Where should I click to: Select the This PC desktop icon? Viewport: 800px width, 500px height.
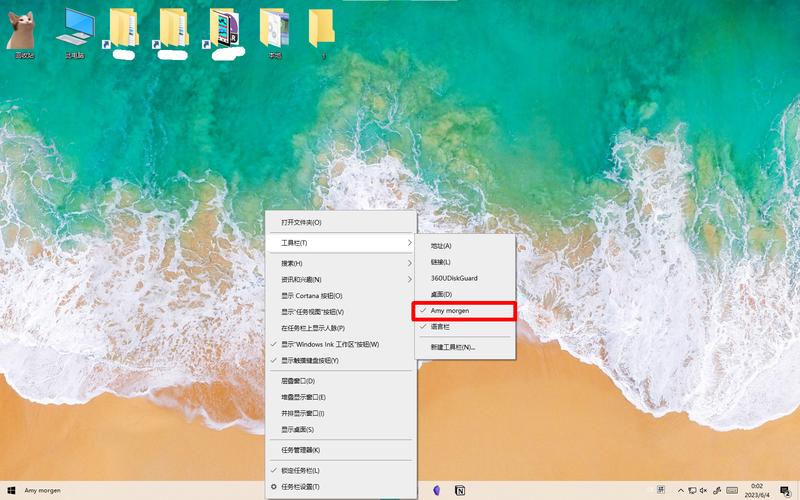75,35
